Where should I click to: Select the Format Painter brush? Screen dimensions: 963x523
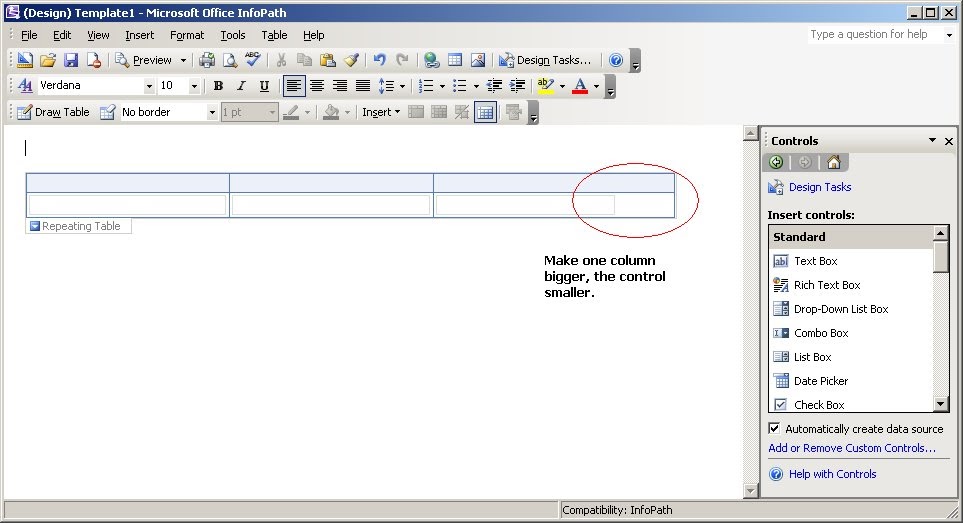pos(351,60)
